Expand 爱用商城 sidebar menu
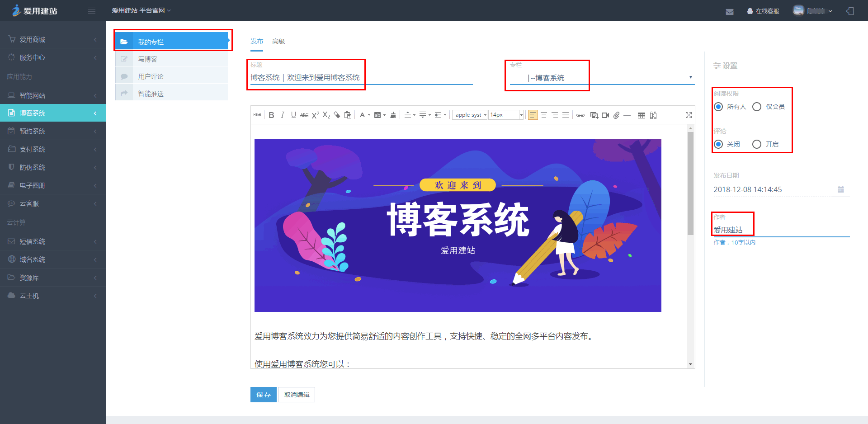The width and height of the screenshot is (868, 424). pos(53,39)
